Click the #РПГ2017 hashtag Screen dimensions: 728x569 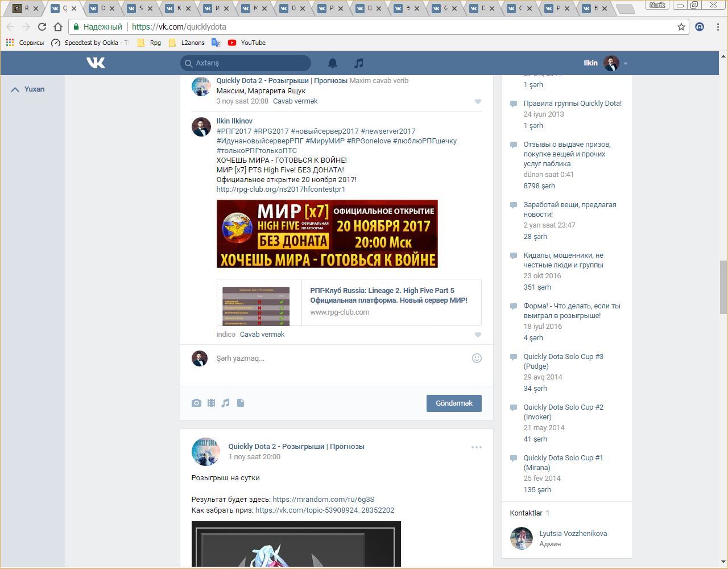(x=234, y=131)
